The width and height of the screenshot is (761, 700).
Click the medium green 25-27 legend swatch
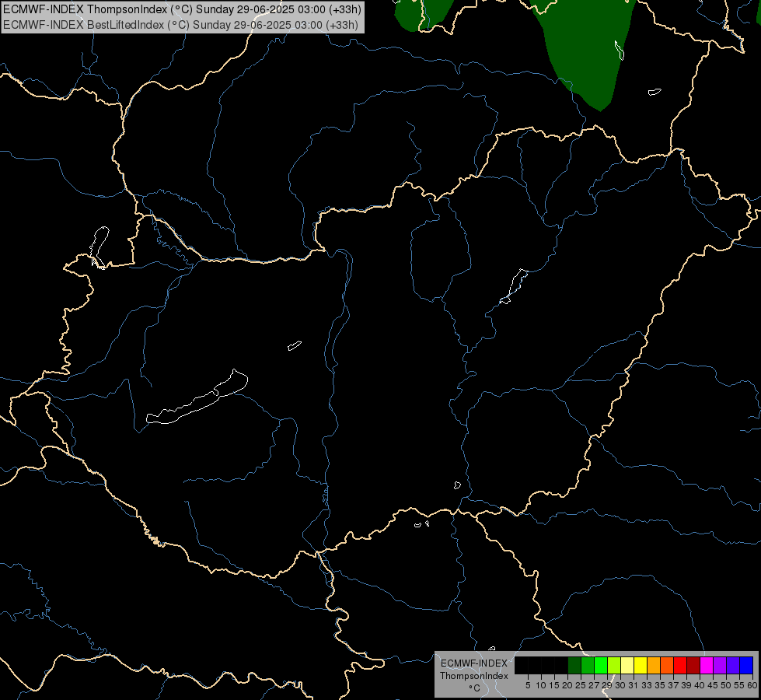[588, 666]
